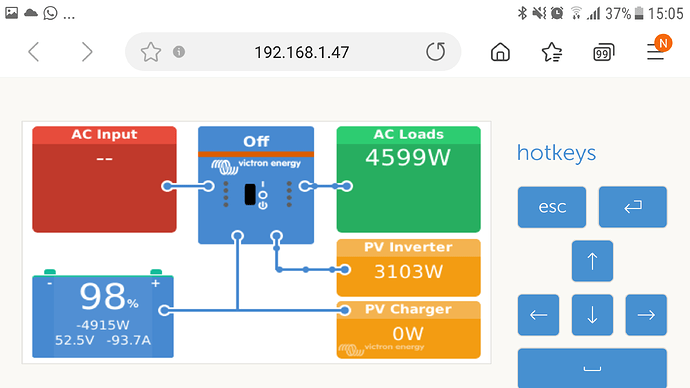
Task: Open the WhatsApp notification icon in status bar
Action: [x=51, y=13]
